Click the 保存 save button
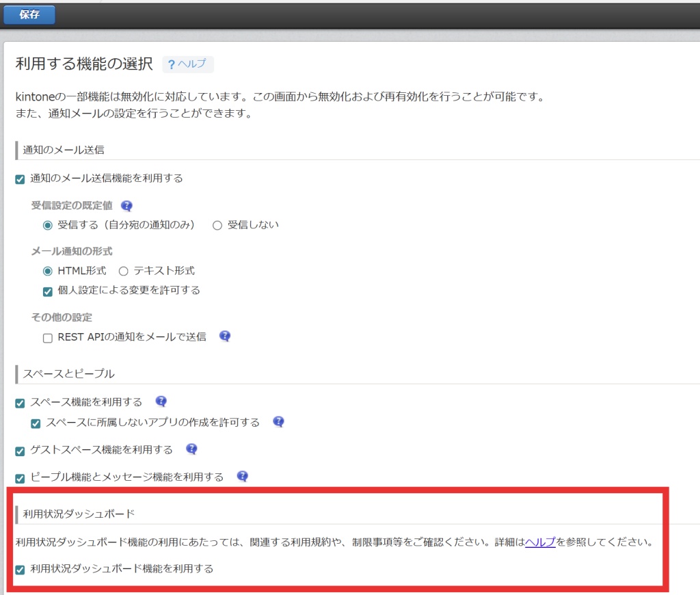The height and width of the screenshot is (595, 700). pos(29,14)
